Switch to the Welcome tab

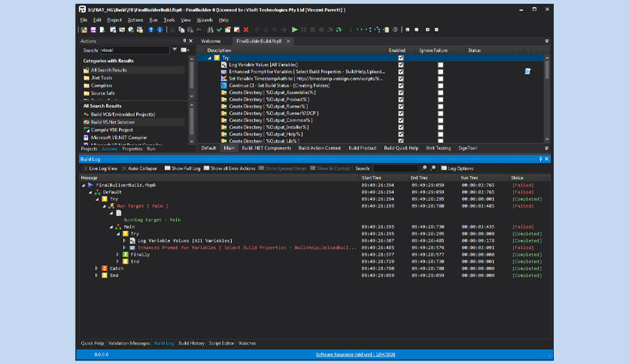click(211, 41)
